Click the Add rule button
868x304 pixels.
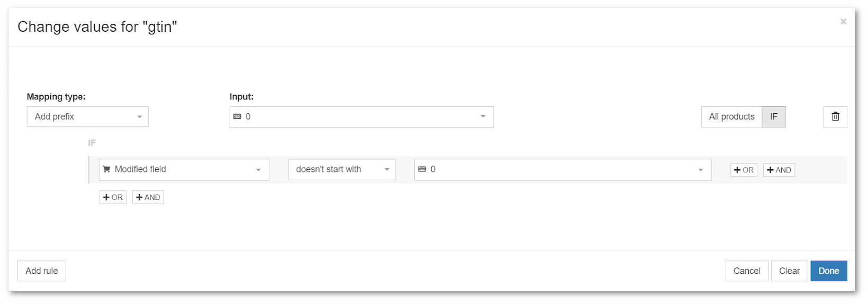(42, 271)
